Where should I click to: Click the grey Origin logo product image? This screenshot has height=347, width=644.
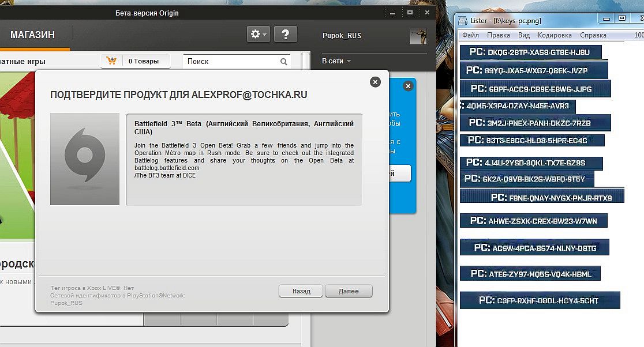pos(85,159)
